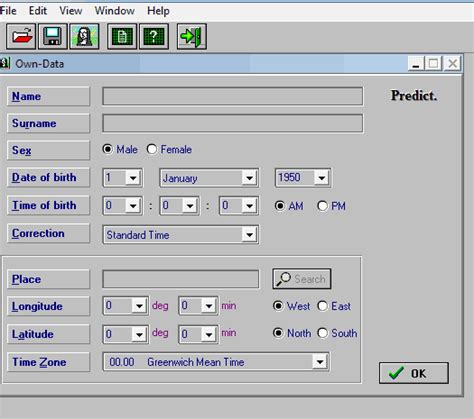Open the birth hour dropdown
The width and height of the screenshot is (474, 419).
[x=133, y=206]
